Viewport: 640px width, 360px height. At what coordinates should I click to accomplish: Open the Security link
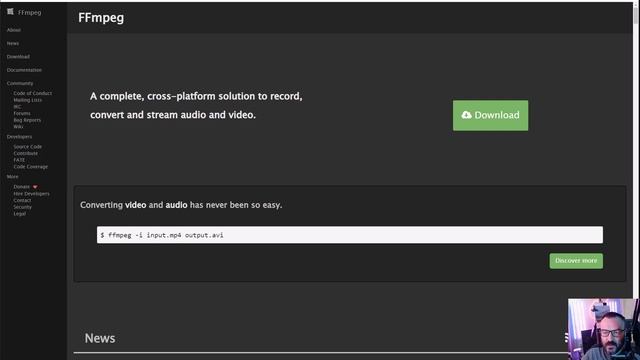[22, 207]
